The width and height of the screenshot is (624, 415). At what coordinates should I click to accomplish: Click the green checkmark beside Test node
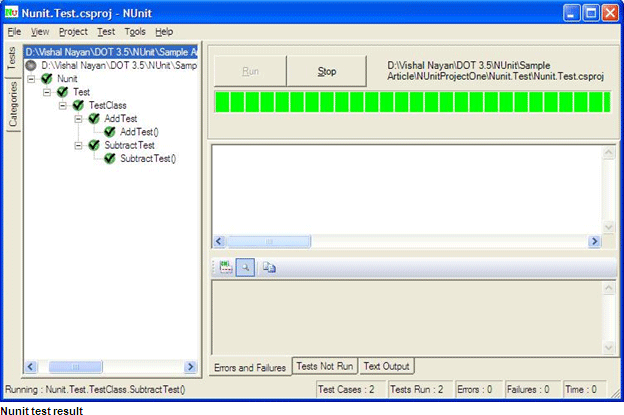pos(62,92)
